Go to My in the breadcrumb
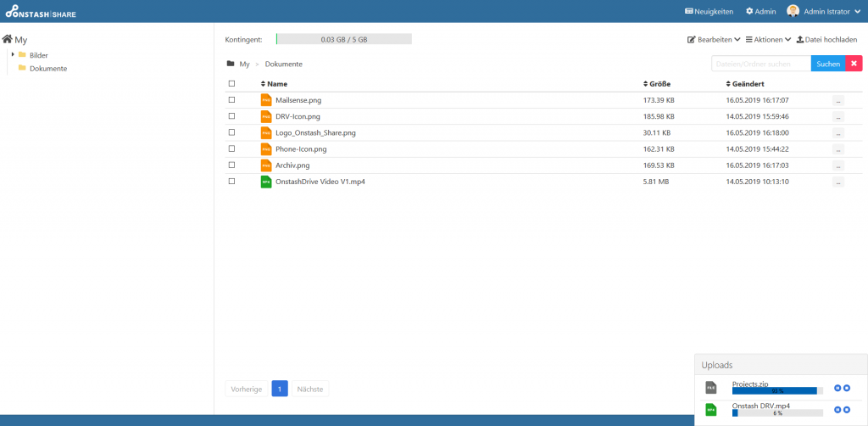This screenshot has width=868, height=426. [x=244, y=64]
